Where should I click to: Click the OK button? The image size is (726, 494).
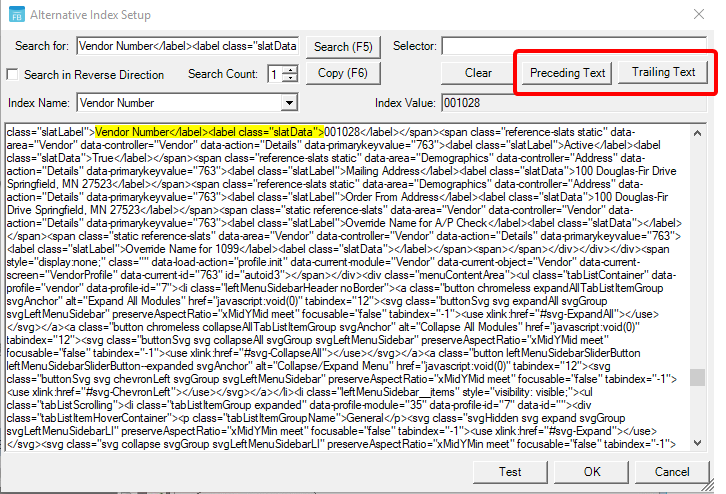point(592,472)
